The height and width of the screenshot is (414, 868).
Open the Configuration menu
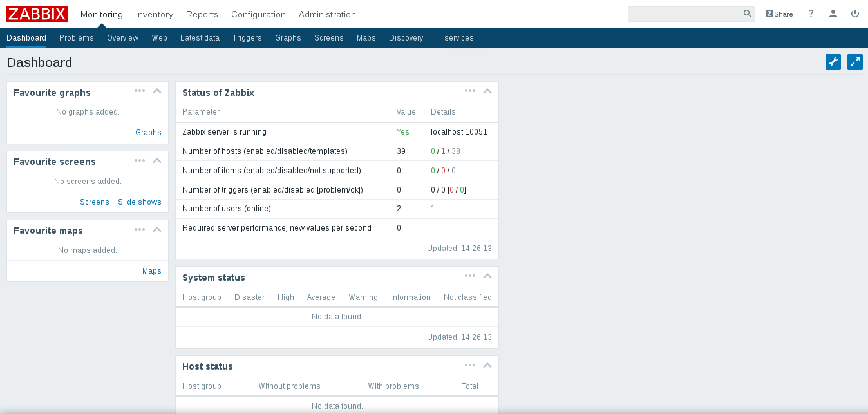coord(258,14)
